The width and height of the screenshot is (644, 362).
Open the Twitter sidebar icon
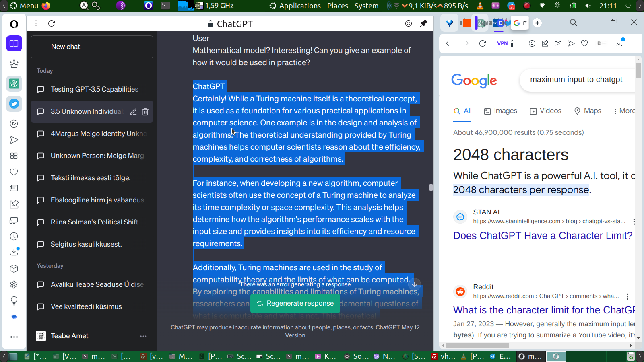pos(14,104)
